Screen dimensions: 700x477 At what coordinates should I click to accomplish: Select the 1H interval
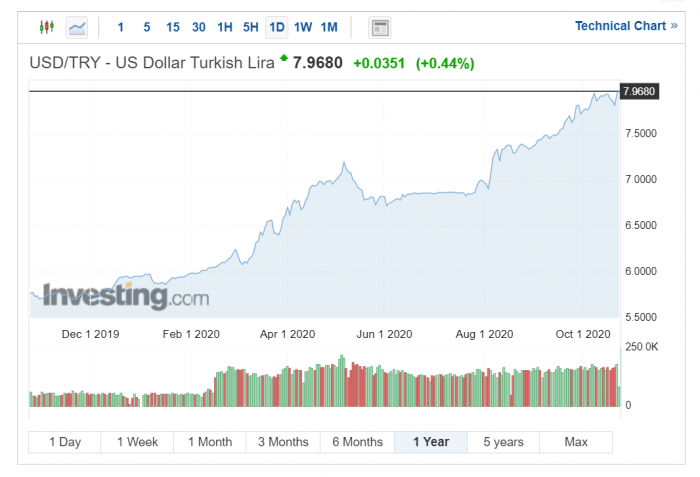(x=225, y=27)
